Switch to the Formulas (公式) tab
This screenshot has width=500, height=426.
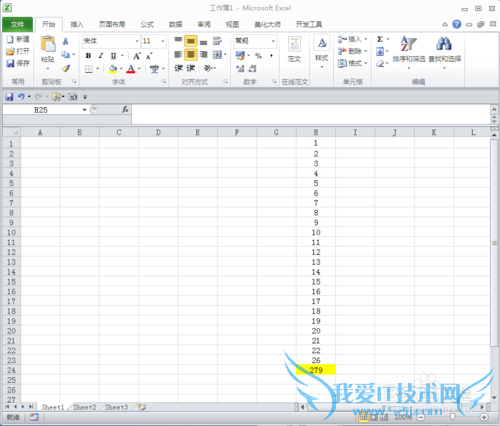147,24
